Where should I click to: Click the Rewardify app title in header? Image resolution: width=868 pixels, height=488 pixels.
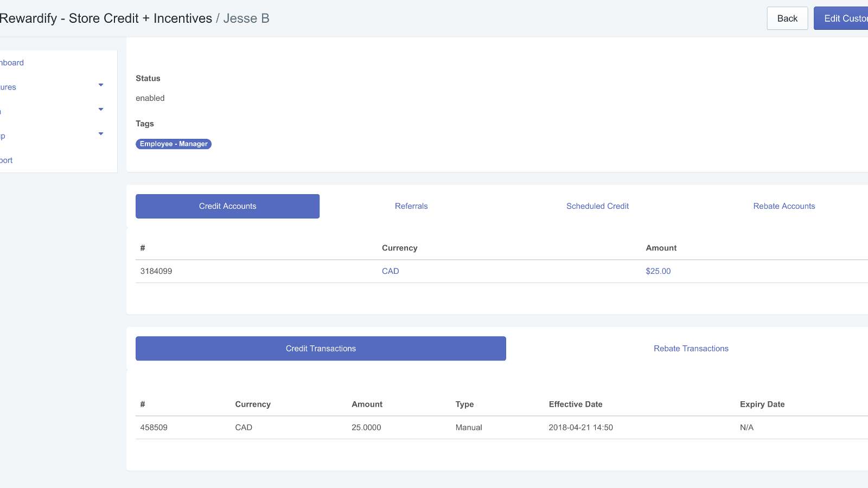[x=106, y=18]
